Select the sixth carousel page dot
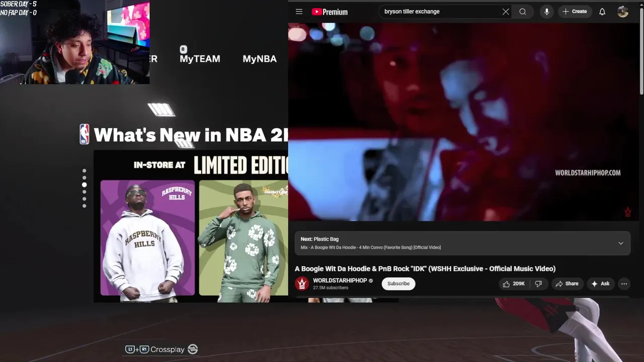This screenshot has width=644, height=362. pyautogui.click(x=84, y=206)
